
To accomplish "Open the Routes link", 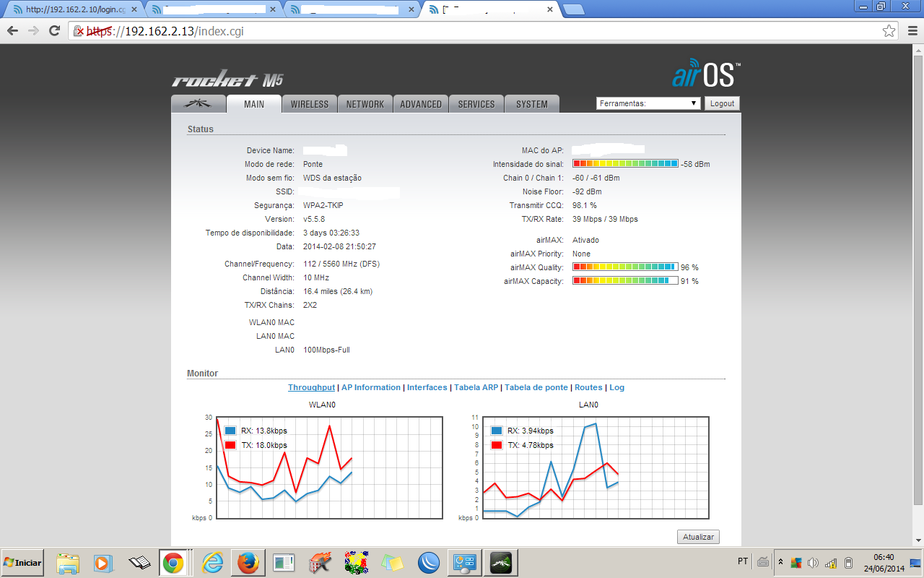I will (x=588, y=387).
